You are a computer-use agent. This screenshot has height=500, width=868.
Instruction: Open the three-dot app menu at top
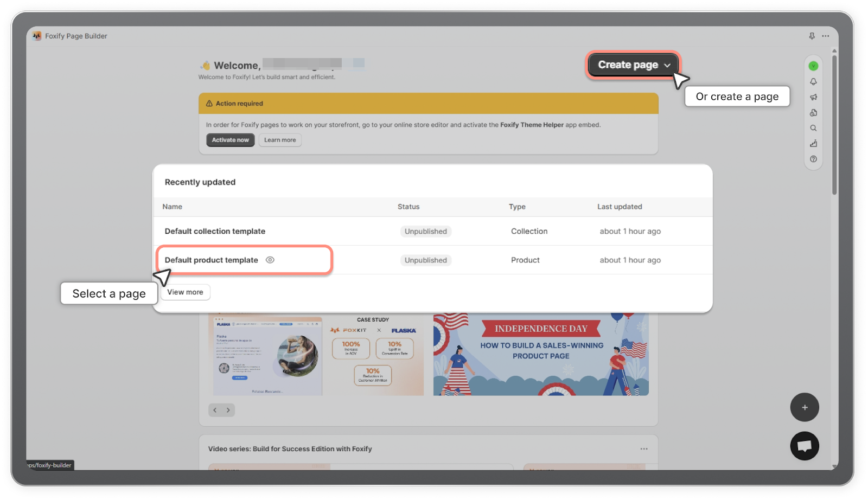(x=825, y=36)
